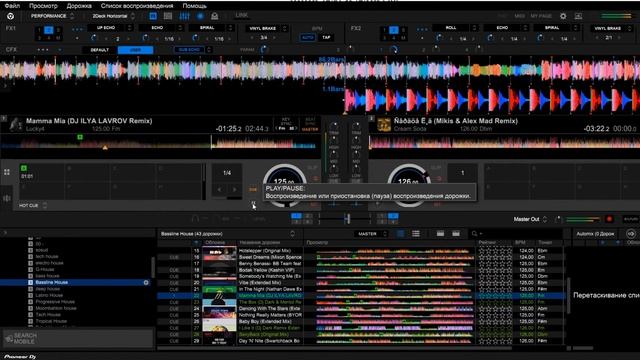The width and height of the screenshot is (640, 360).
Task: Toggle the recording panel icon
Action: (x=200, y=16)
